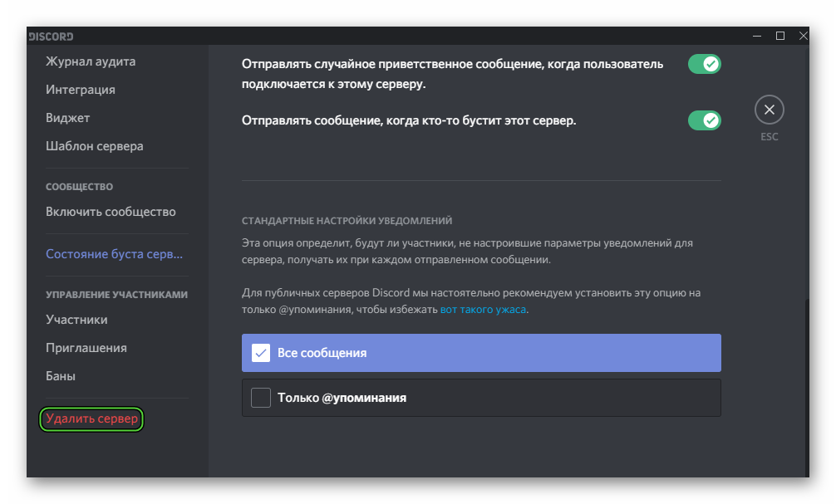The image size is (836, 504).
Task: Click the round ESC close icon
Action: [769, 110]
